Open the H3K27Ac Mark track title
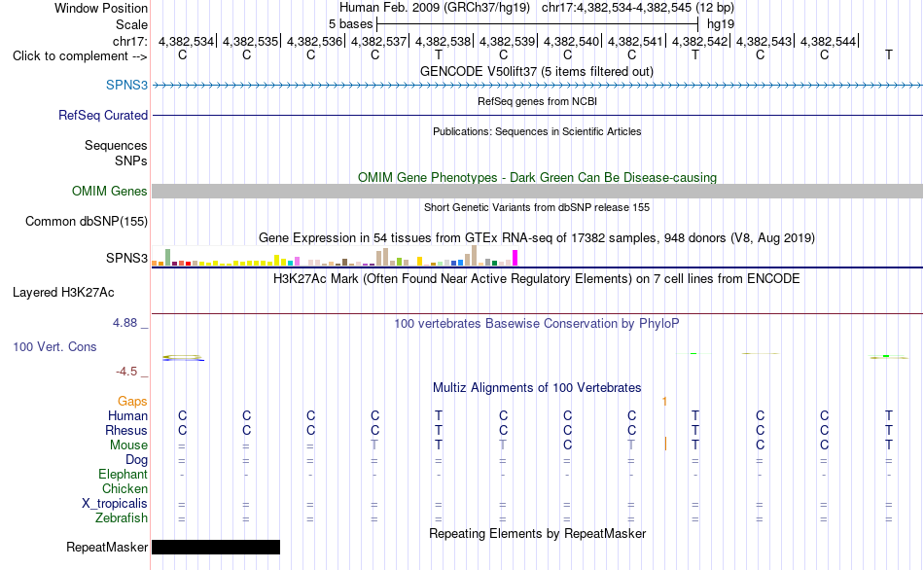The height and width of the screenshot is (570, 924). click(x=537, y=279)
